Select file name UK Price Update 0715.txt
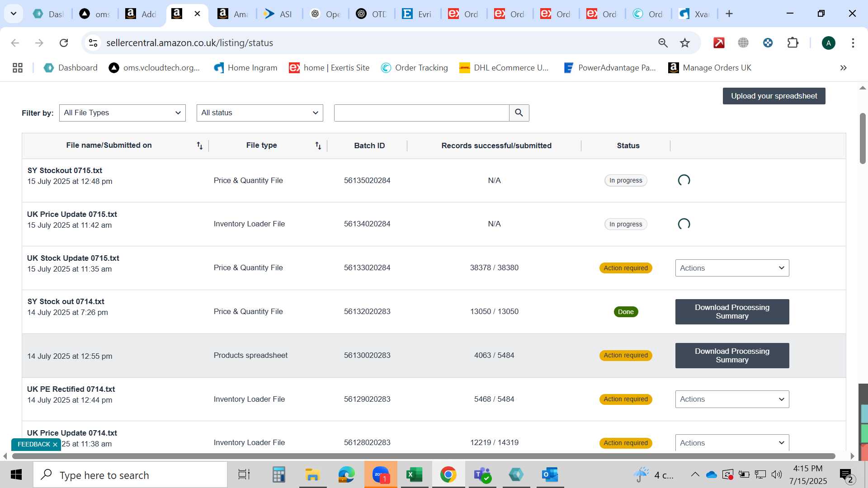Screen dimensions: 868x488 coord(72,214)
